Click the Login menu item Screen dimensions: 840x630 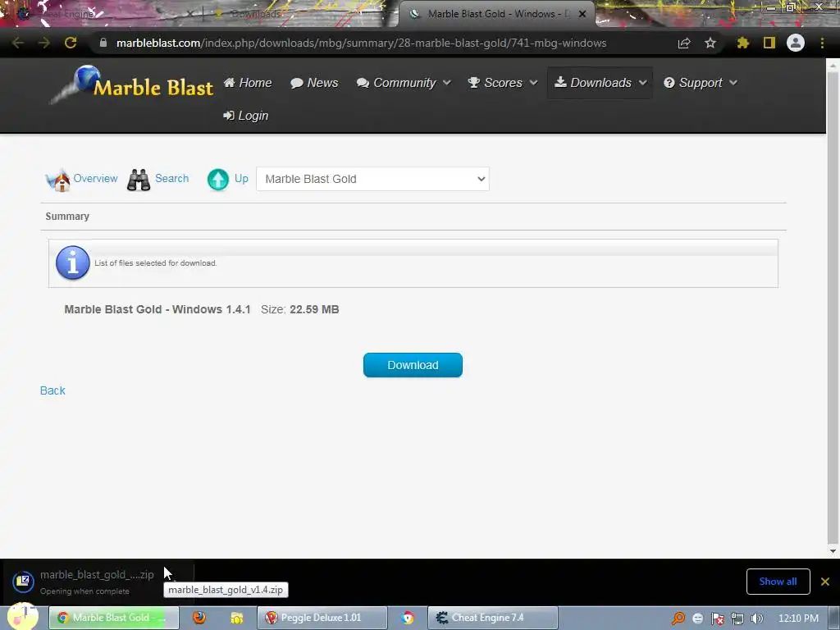246,116
